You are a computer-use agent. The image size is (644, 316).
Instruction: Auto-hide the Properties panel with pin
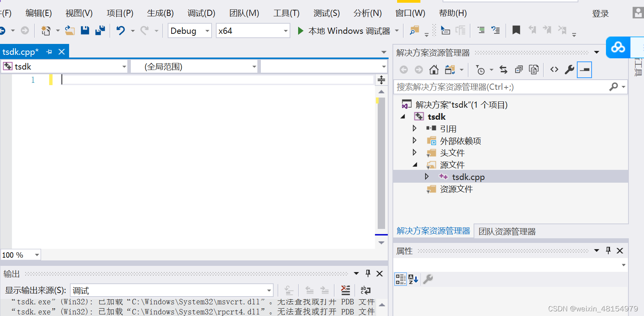(608, 250)
